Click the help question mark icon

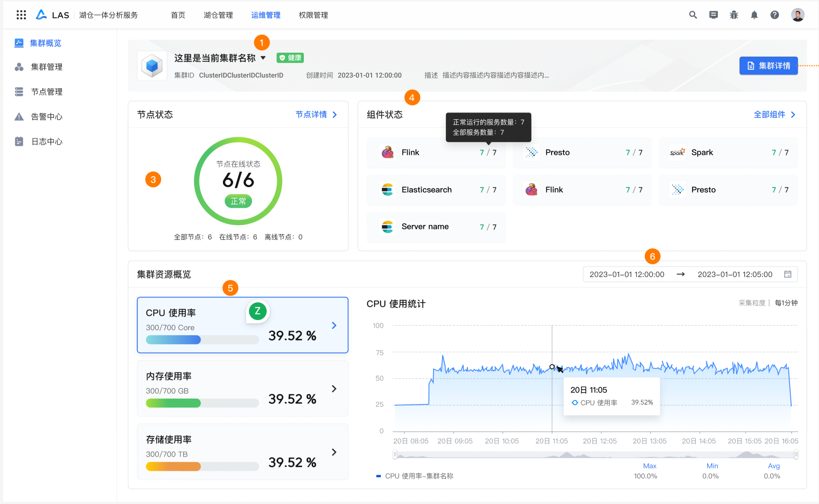coord(774,15)
